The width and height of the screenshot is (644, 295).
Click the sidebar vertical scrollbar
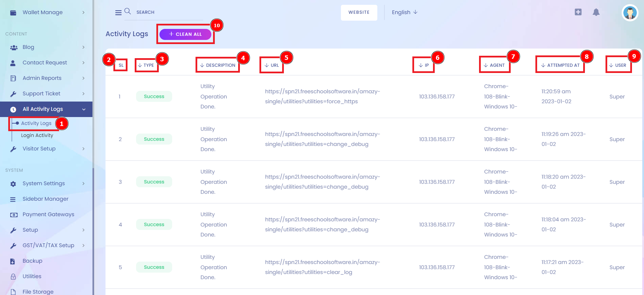[93, 231]
